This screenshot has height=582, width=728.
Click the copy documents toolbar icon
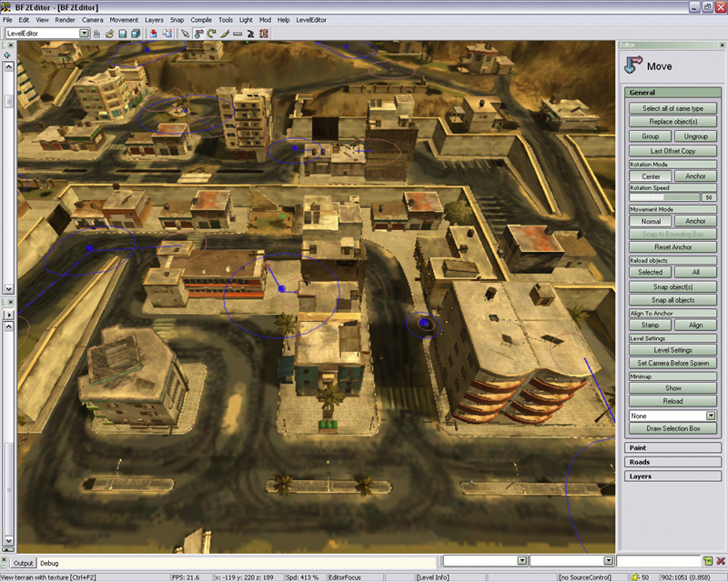coord(167,34)
